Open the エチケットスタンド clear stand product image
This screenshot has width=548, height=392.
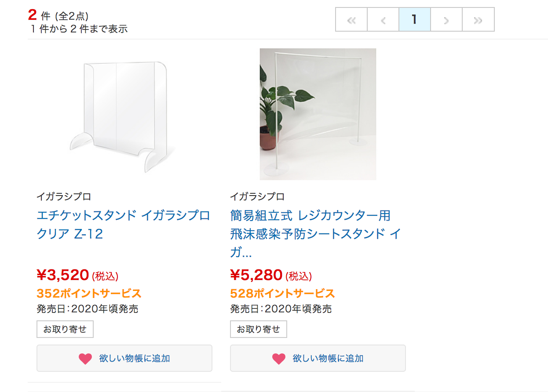point(124,114)
